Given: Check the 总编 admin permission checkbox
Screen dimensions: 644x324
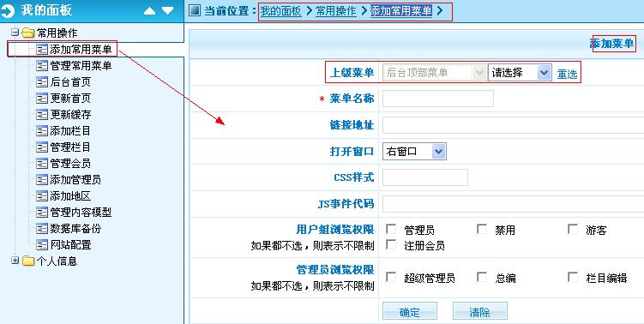Looking at the screenshot, I should point(482,277).
